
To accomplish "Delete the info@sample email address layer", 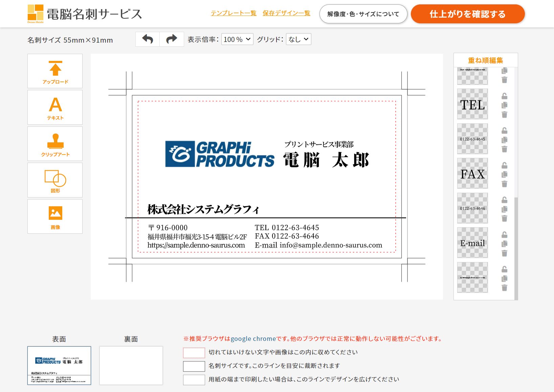I will pyautogui.click(x=504, y=288).
